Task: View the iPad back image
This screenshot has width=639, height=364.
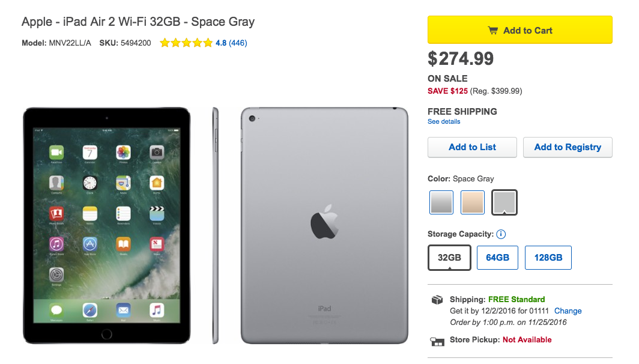Action: (x=324, y=225)
